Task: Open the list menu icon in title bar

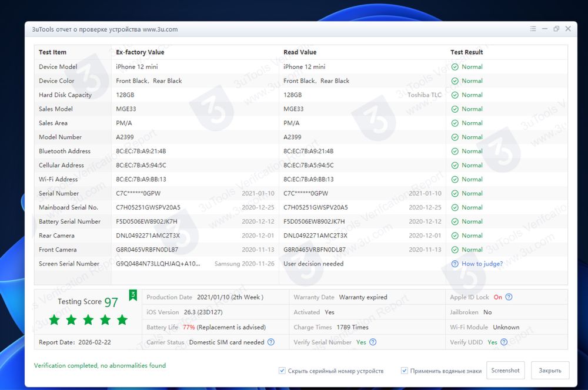Action: pos(533,29)
